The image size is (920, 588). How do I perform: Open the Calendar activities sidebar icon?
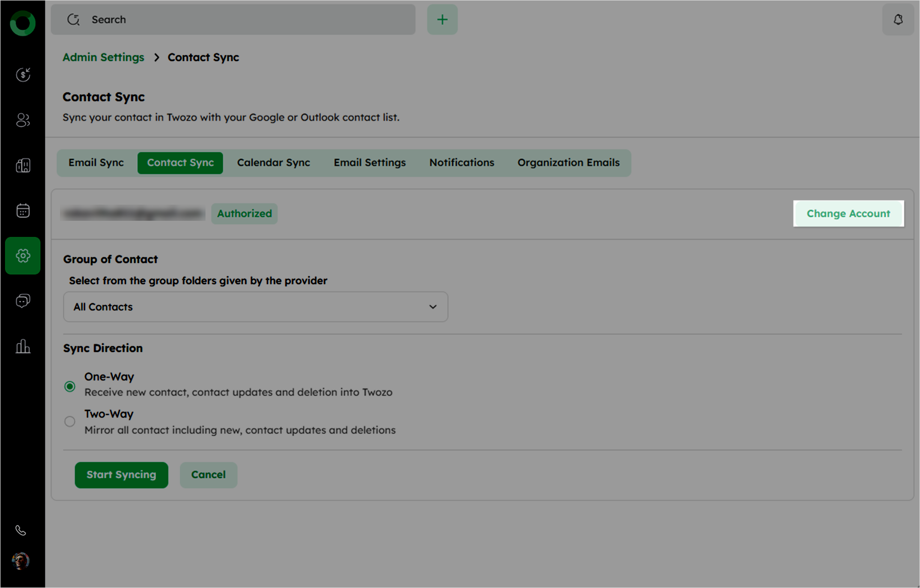tap(23, 211)
